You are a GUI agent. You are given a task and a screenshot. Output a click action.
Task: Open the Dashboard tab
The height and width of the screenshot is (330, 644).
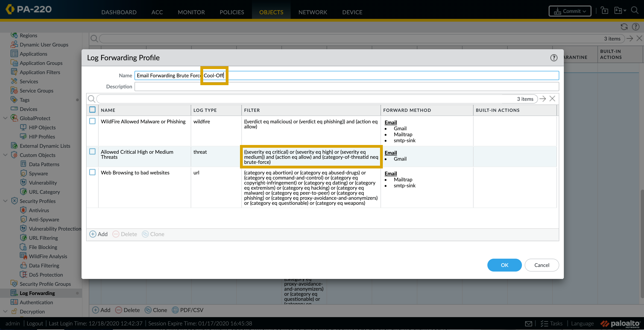click(119, 12)
